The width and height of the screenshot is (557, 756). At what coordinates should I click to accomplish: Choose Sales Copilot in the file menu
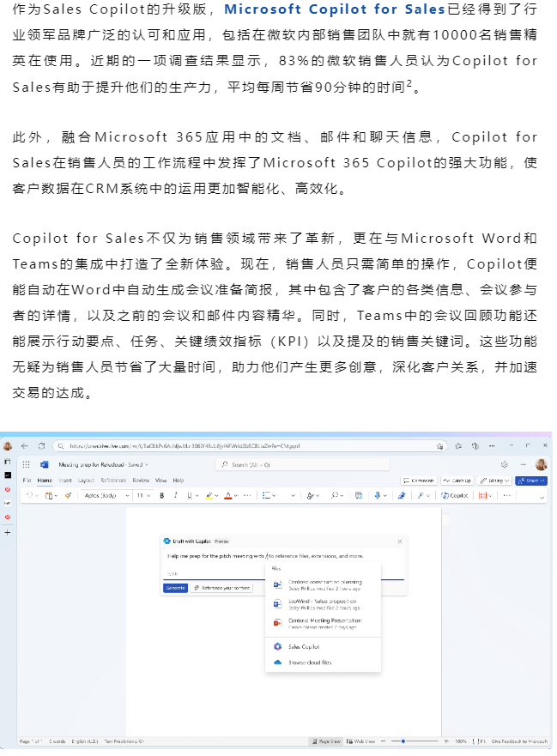tap(323, 646)
